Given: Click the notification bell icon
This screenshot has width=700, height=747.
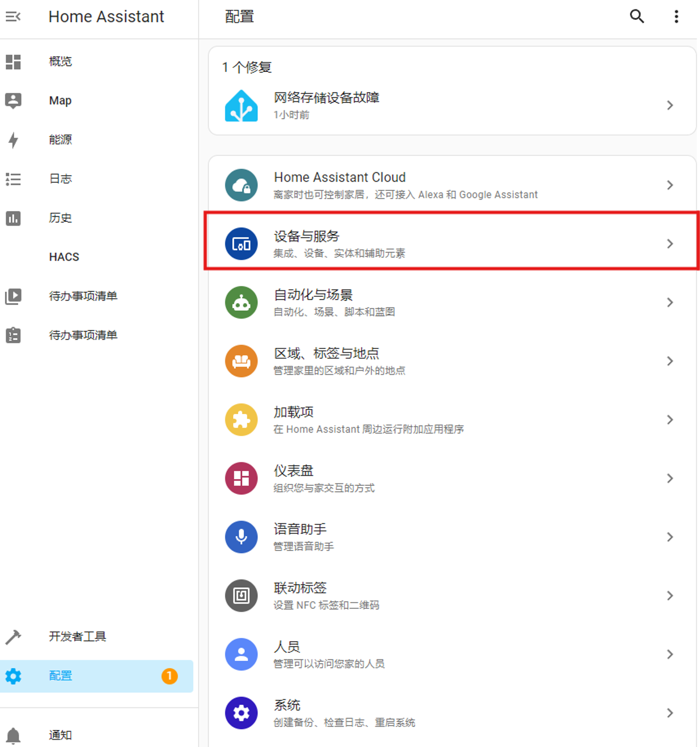Looking at the screenshot, I should [x=13, y=735].
